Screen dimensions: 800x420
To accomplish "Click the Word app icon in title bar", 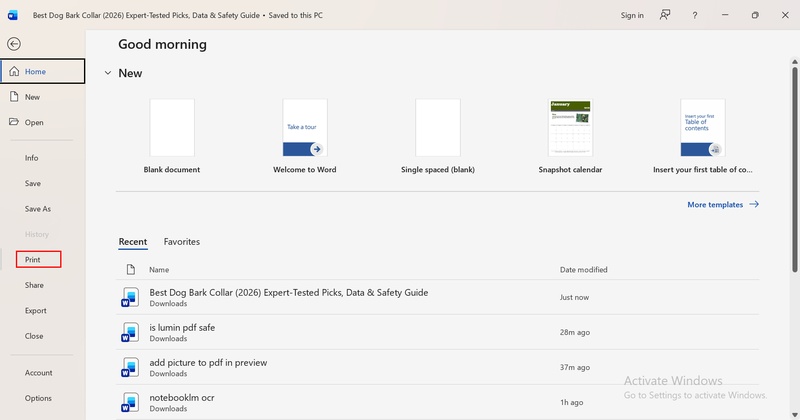I will [x=13, y=15].
